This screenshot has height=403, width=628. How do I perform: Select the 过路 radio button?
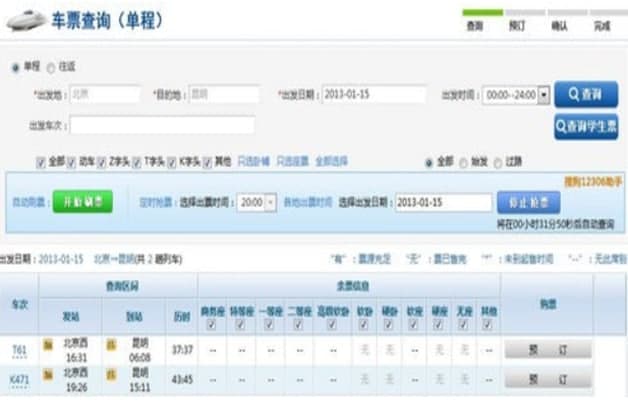point(497,163)
